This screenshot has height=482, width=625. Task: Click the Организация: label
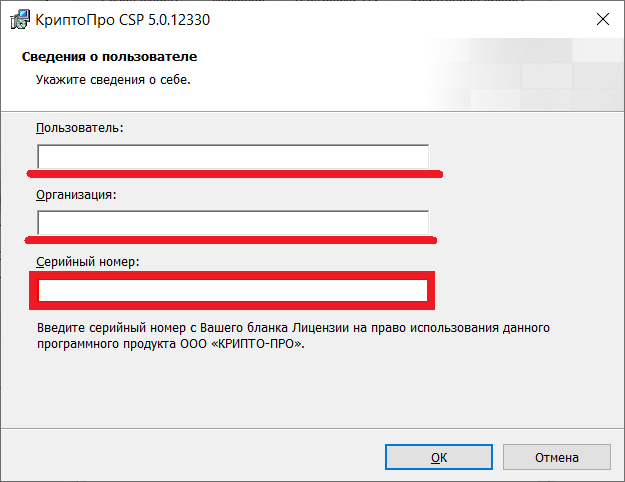click(x=76, y=194)
